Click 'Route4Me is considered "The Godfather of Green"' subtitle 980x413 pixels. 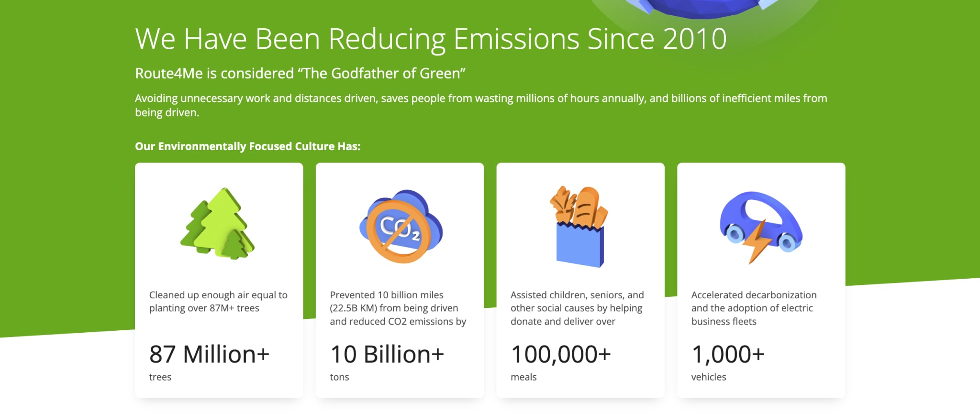click(300, 73)
